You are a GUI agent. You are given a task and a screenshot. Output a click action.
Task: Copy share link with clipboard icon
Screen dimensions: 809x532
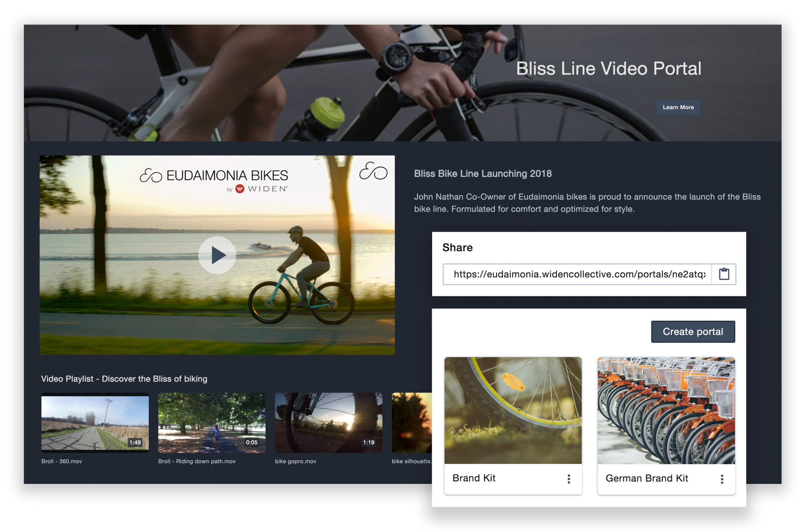724,274
